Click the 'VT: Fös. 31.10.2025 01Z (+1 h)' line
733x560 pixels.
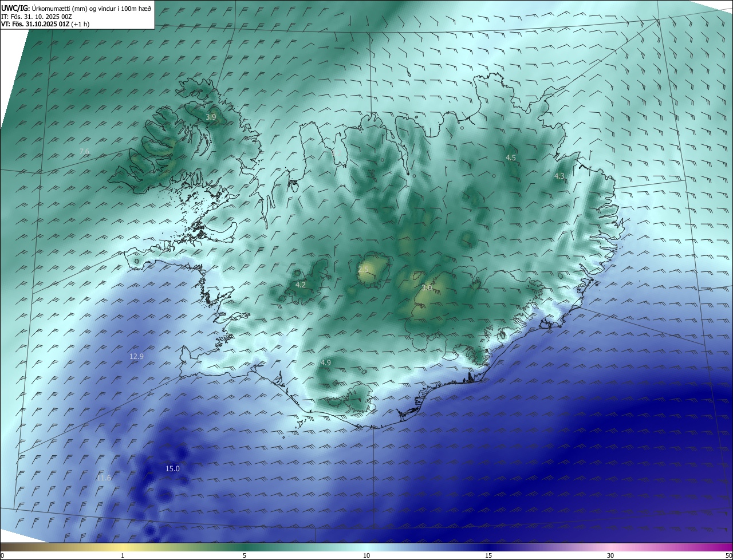click(x=46, y=24)
